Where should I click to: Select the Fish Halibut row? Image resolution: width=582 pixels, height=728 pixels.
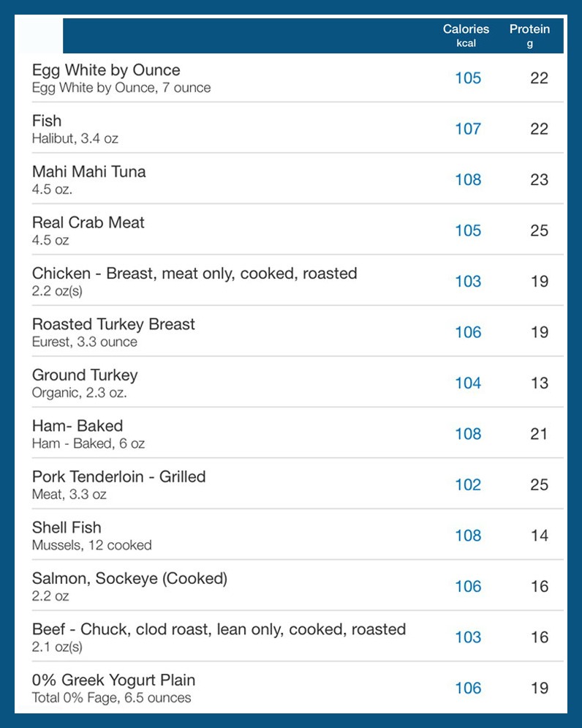tap(290, 128)
